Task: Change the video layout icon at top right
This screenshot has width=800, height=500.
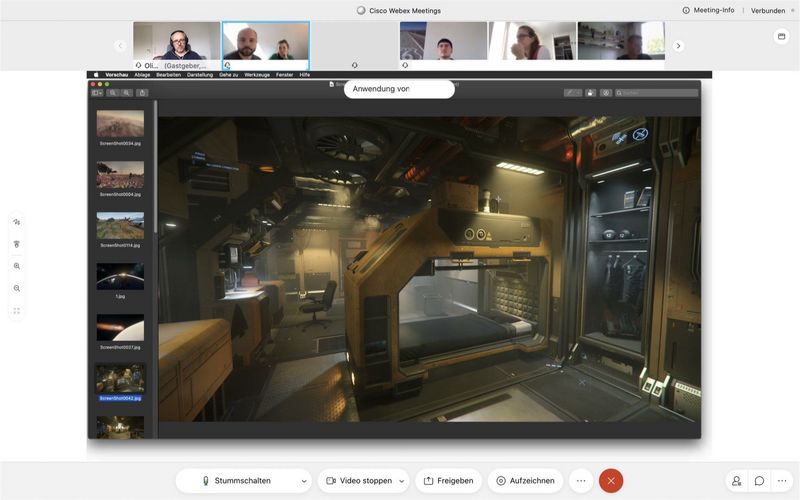Action: click(x=781, y=37)
